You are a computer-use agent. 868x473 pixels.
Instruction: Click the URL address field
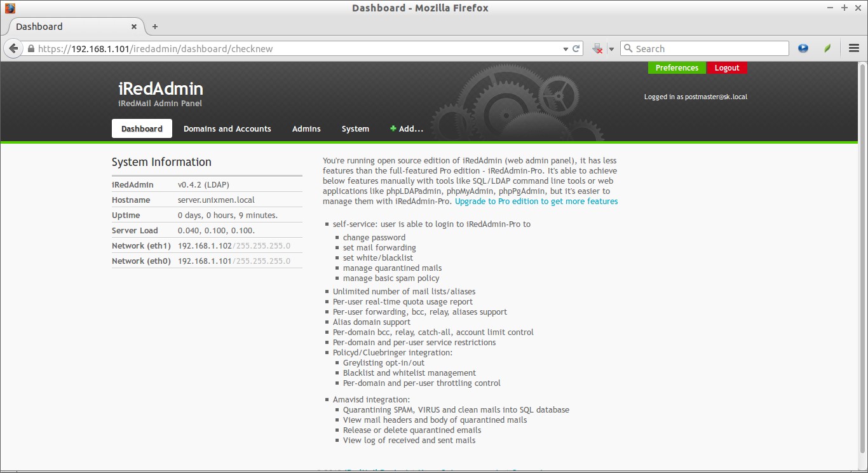(299, 48)
